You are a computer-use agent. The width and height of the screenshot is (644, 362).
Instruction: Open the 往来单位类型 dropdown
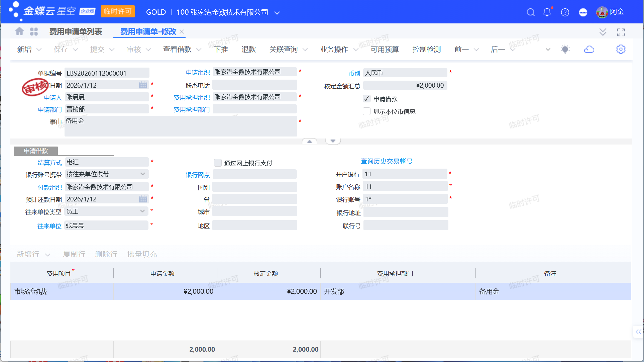pyautogui.click(x=143, y=211)
